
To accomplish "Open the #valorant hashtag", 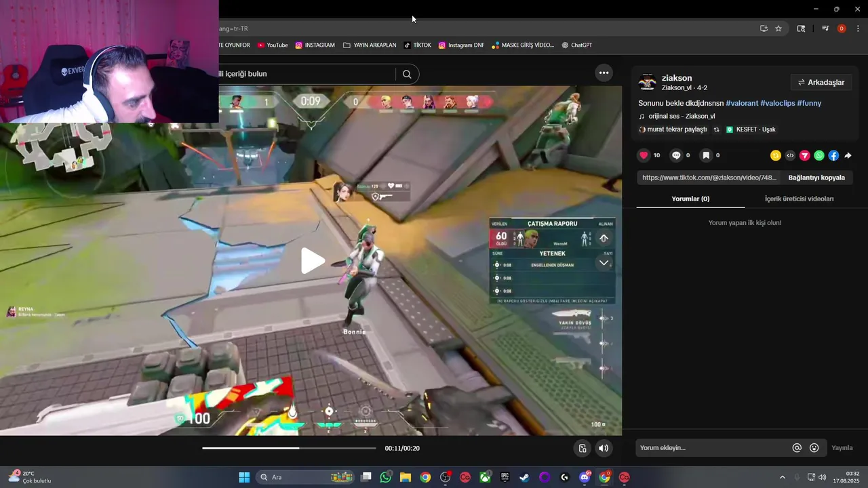I will [x=742, y=103].
